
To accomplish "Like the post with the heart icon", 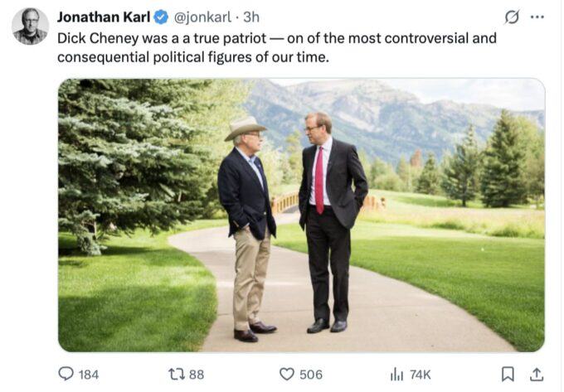I will (x=287, y=374).
